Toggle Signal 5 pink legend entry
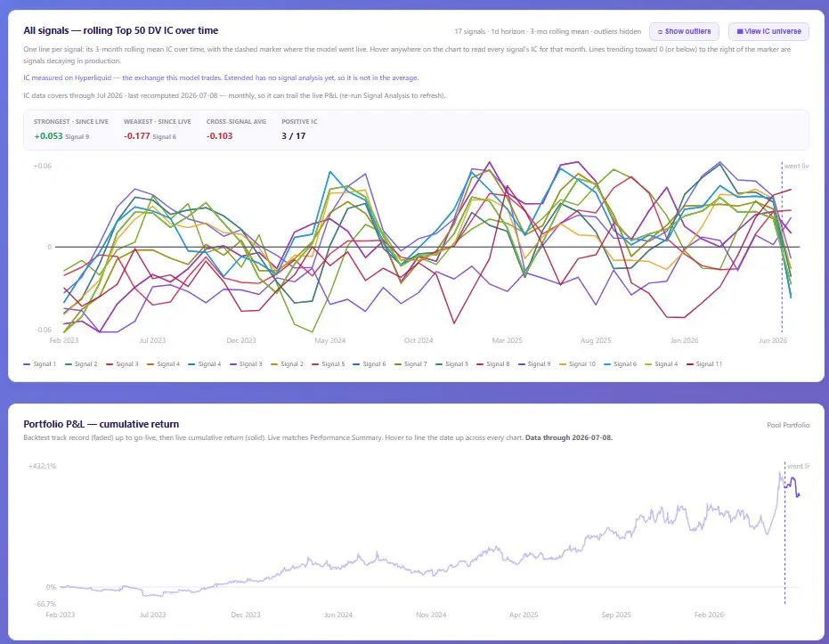Image resolution: width=829 pixels, height=644 pixels. 329,363
